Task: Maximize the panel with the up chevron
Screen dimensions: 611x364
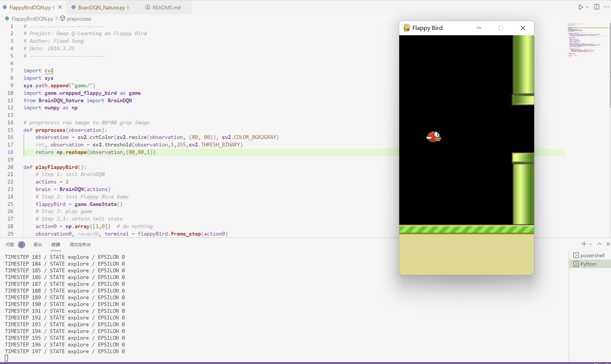Action: [599, 244]
